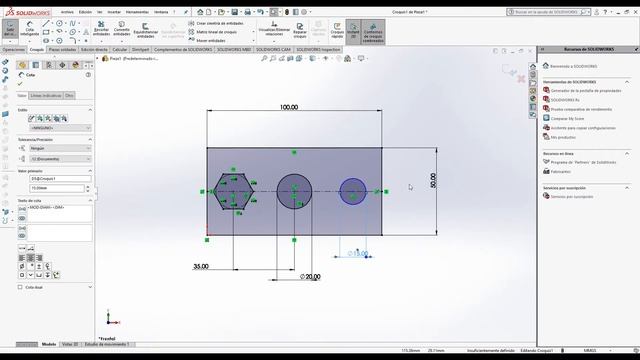Click the dimension text box with DIM

60,213
